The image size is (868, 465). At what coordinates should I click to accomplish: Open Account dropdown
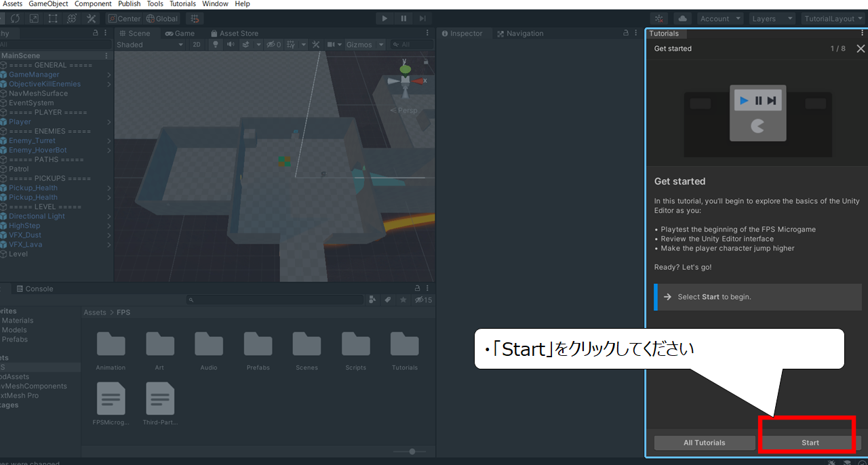(719, 18)
